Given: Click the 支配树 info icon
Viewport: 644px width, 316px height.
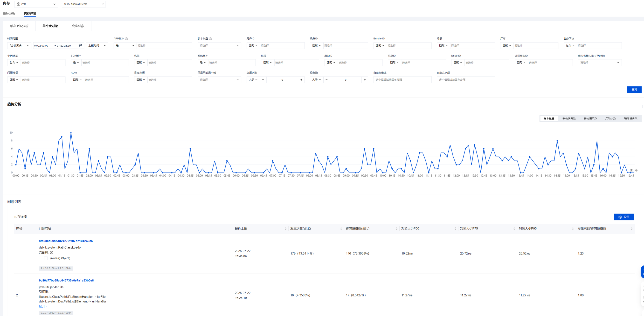Looking at the screenshot, I should (x=51, y=253).
